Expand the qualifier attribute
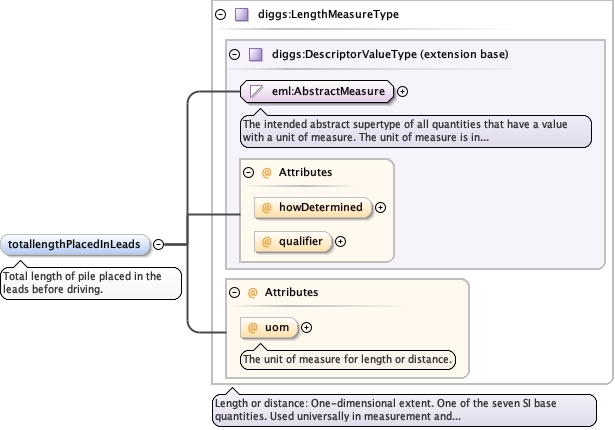The height and width of the screenshot is (430, 615). click(x=340, y=241)
